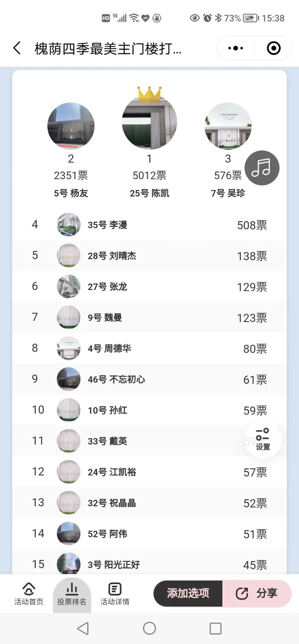Tap third-place 7号 吴珍 photo

[228, 126]
